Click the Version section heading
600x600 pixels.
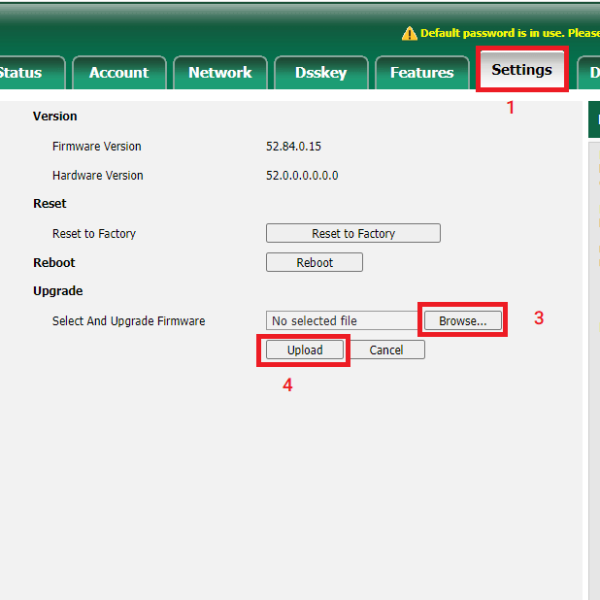click(x=55, y=116)
